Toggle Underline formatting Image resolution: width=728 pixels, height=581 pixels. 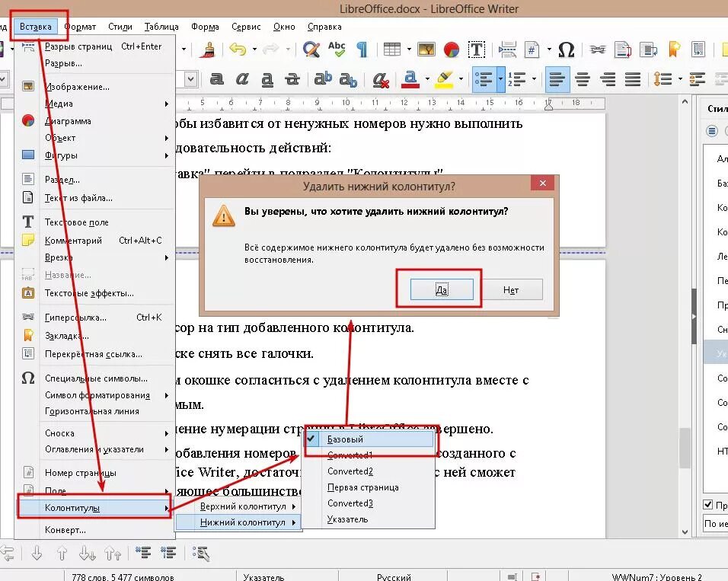267,79
